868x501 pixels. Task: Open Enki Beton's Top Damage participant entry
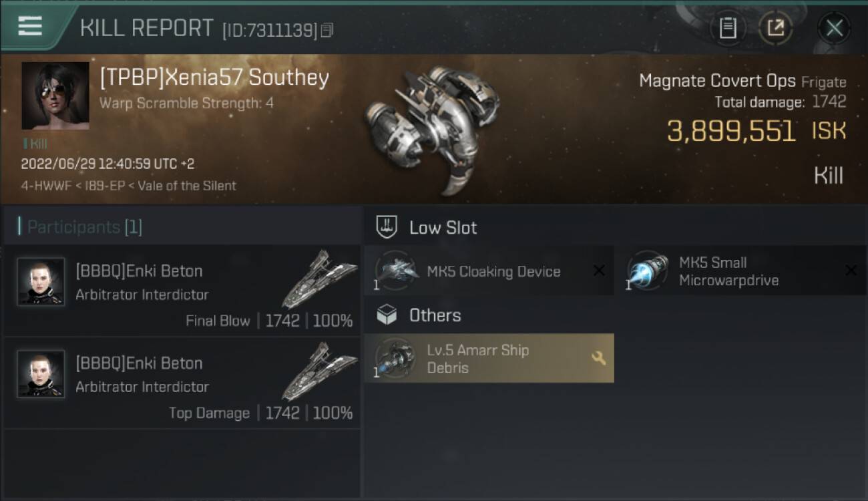182,383
